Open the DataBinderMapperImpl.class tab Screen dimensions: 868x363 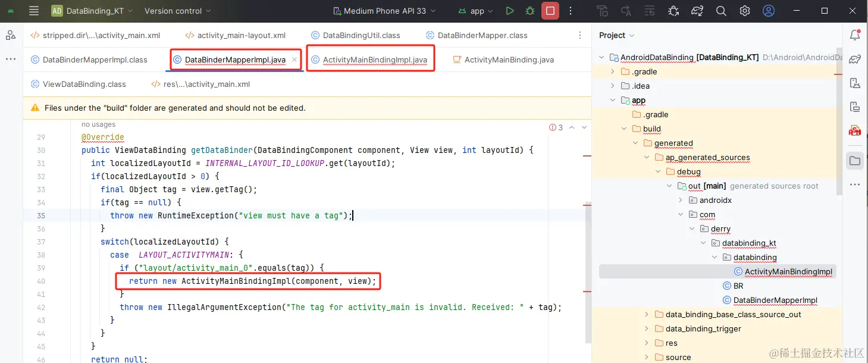[89, 60]
